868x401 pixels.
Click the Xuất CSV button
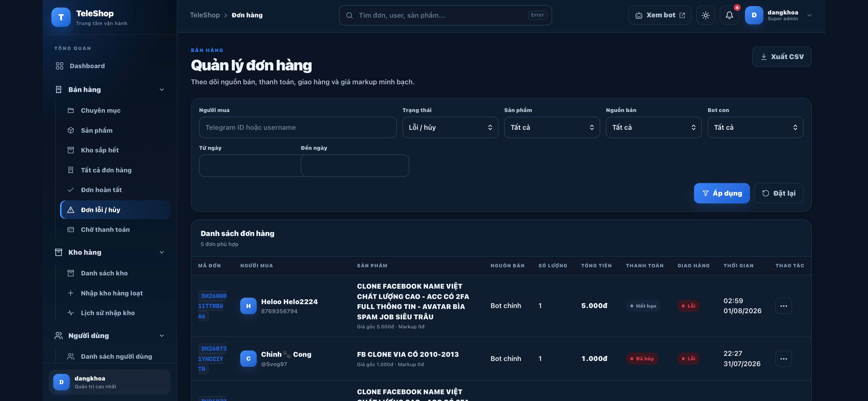[782, 57]
